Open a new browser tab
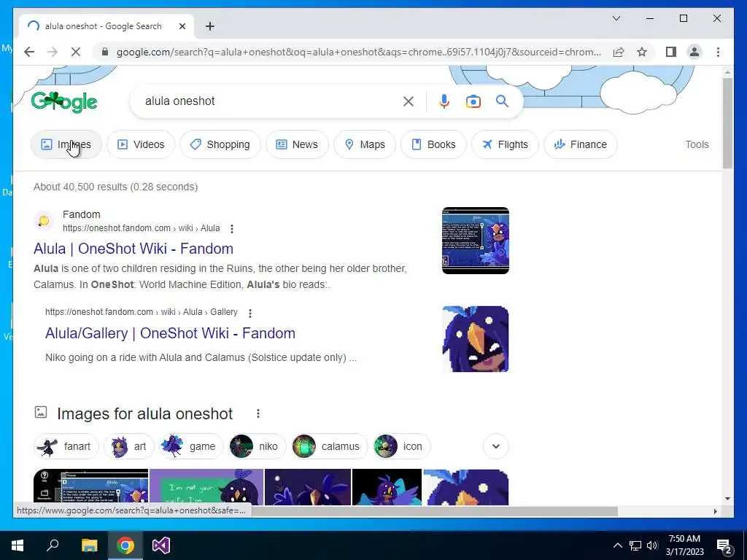The width and height of the screenshot is (747, 560). pyautogui.click(x=210, y=26)
